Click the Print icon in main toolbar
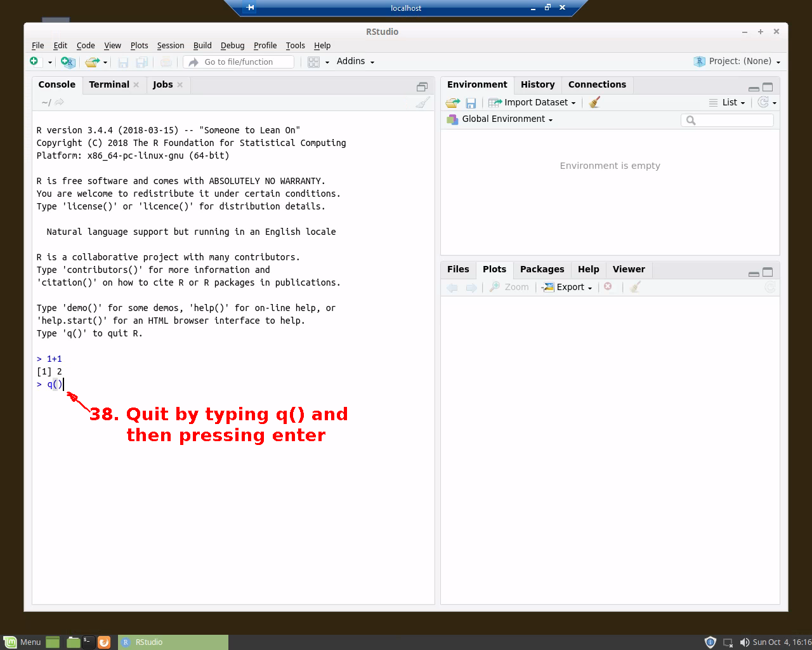 pos(166,62)
